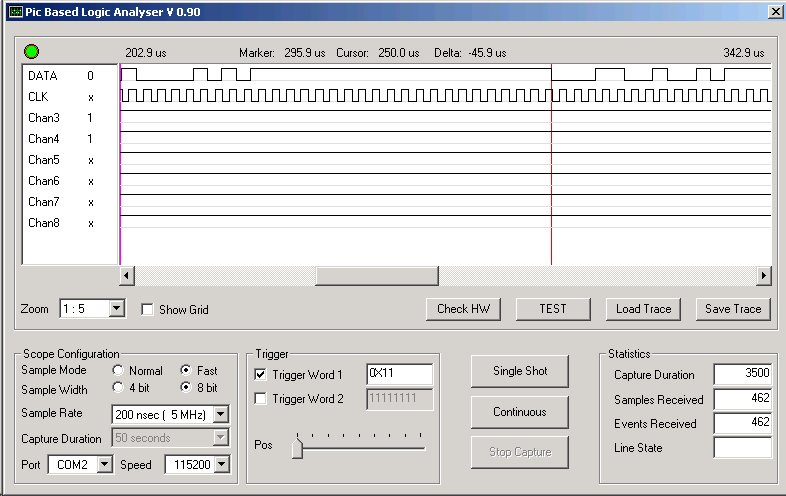Viewport: 786px width, 496px height.
Task: Click the empty Line State field
Action: tap(743, 447)
